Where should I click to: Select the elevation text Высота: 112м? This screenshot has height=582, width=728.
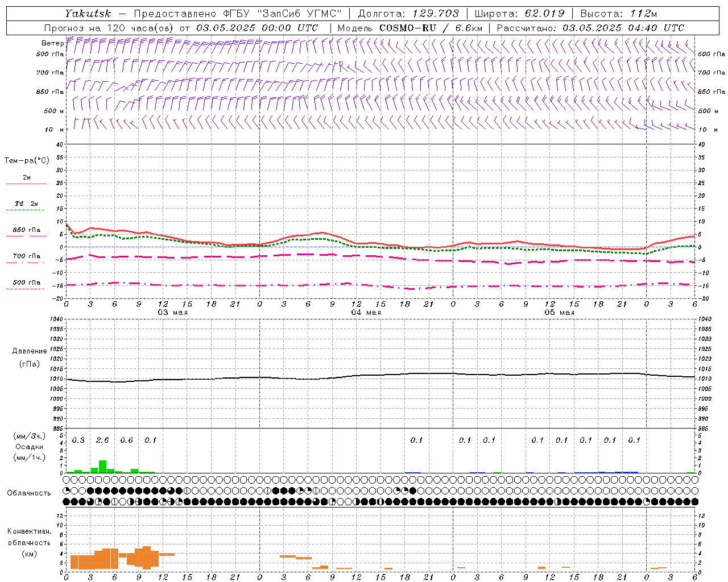618,14
